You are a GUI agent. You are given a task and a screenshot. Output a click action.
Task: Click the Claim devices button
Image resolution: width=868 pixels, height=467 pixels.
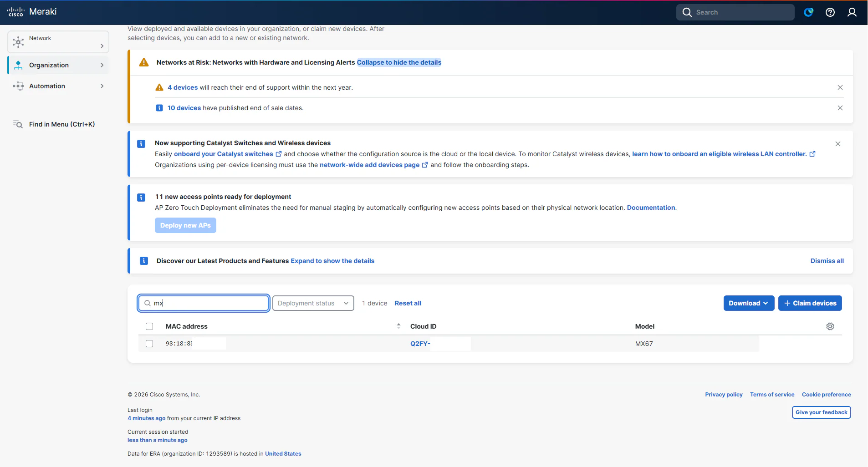810,303
